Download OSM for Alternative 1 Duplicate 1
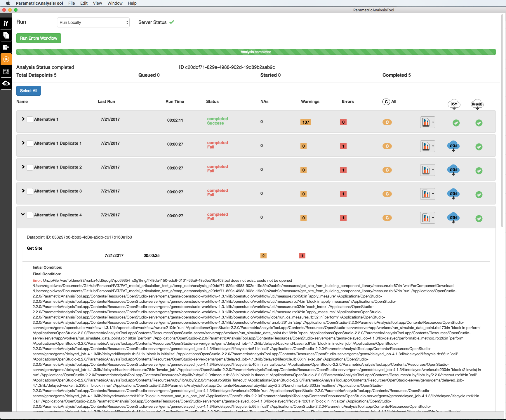The height and width of the screenshot is (420, 506). [x=453, y=146]
